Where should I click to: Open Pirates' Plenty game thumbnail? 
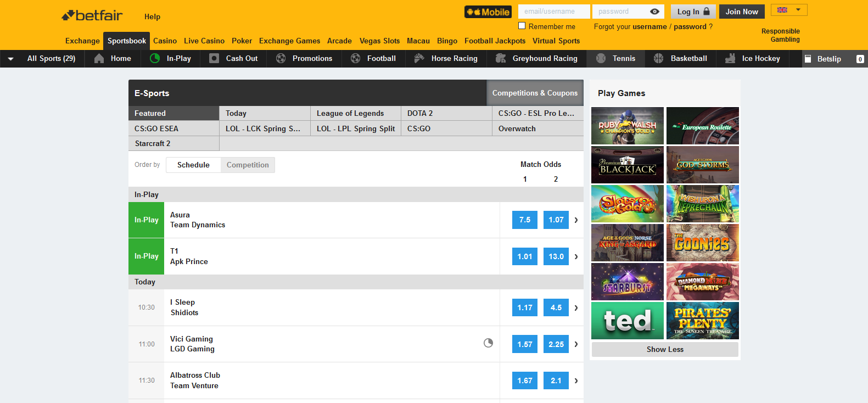point(703,321)
